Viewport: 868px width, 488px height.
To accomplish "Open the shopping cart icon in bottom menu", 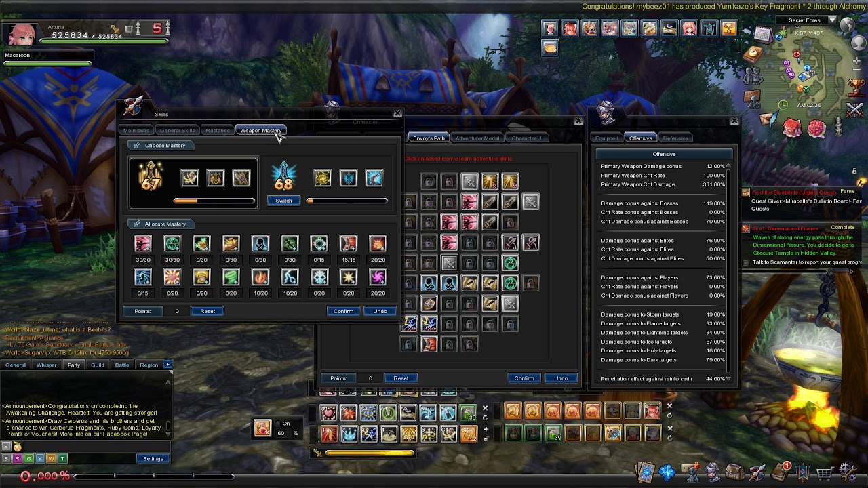I will click(825, 472).
